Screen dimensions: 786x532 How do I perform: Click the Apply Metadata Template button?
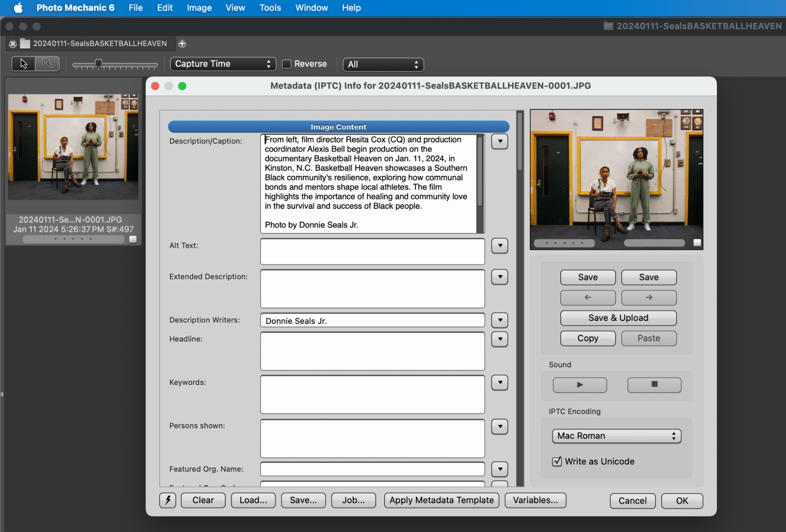coord(441,500)
